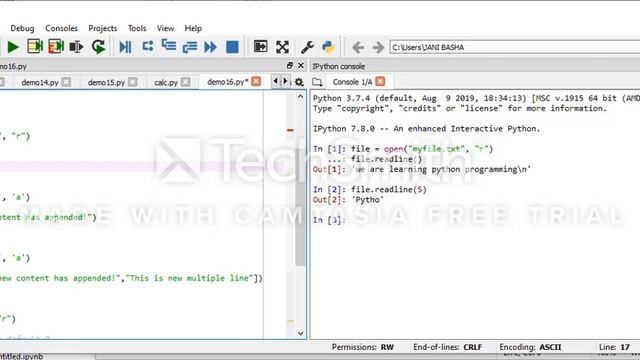Run current line debug icon
The image size is (640, 360).
169,45
